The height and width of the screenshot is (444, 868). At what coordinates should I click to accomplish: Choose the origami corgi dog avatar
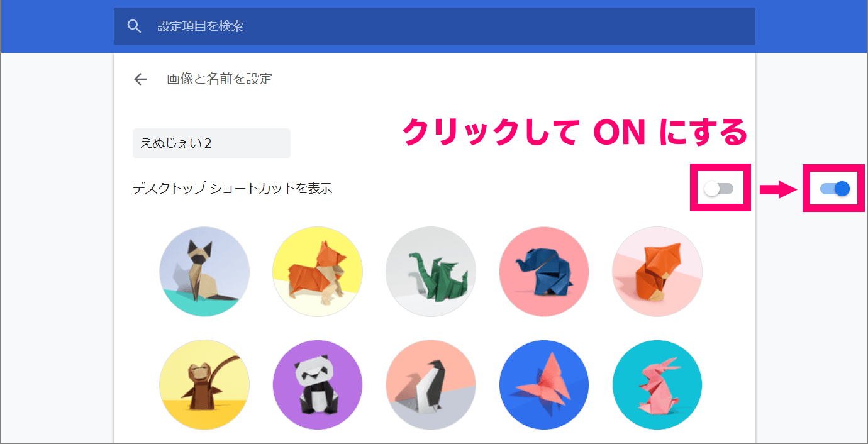coord(318,272)
